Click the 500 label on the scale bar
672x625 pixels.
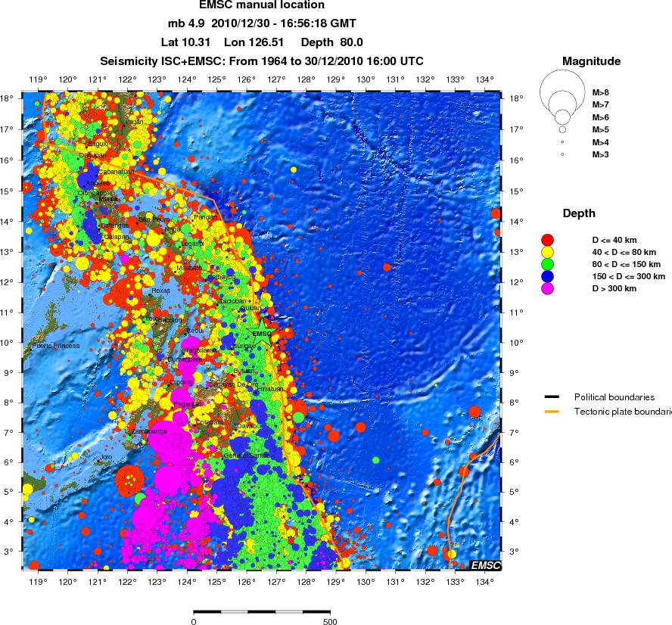click(330, 621)
